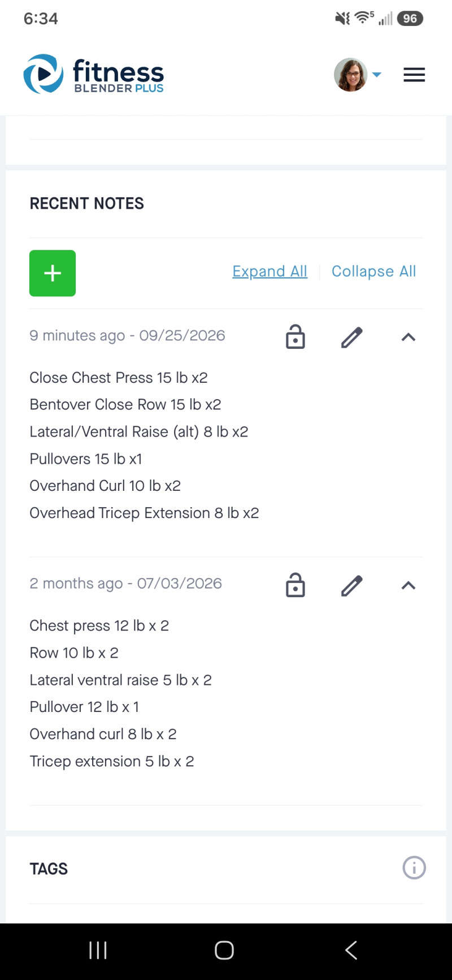Toggle privacy lock on 07/03/2026 note
452x980 pixels.
295,585
